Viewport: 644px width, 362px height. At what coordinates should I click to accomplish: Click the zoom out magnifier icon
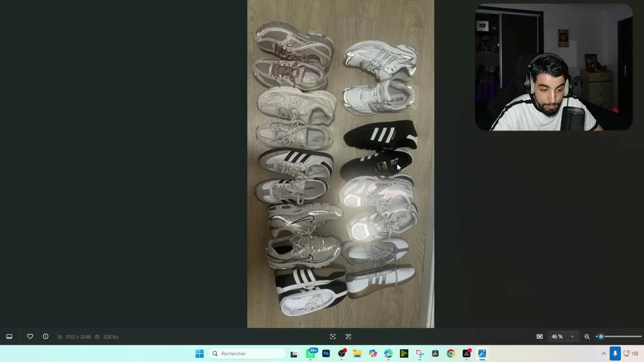click(x=587, y=337)
